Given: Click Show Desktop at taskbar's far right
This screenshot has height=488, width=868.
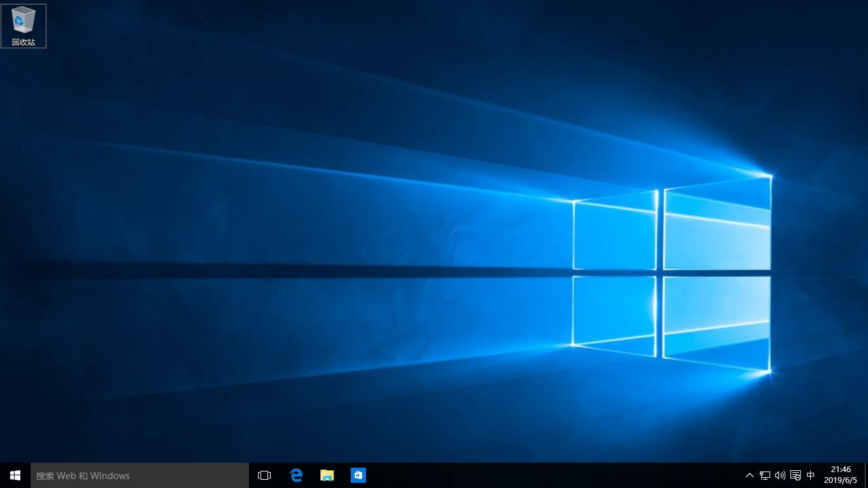Looking at the screenshot, I should click(866, 475).
